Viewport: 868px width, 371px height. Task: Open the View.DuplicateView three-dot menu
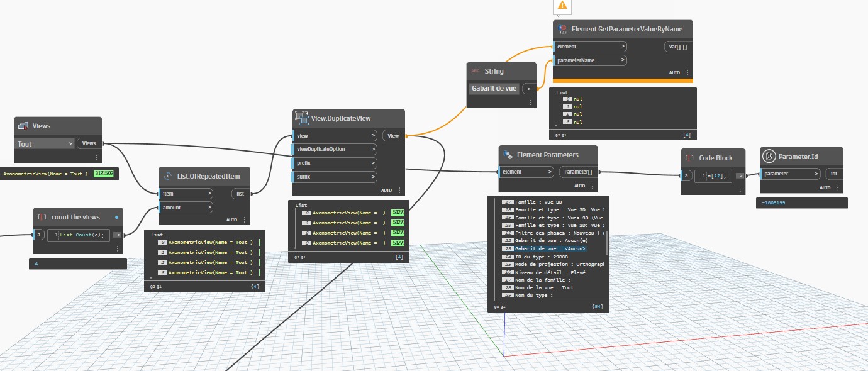(x=399, y=190)
